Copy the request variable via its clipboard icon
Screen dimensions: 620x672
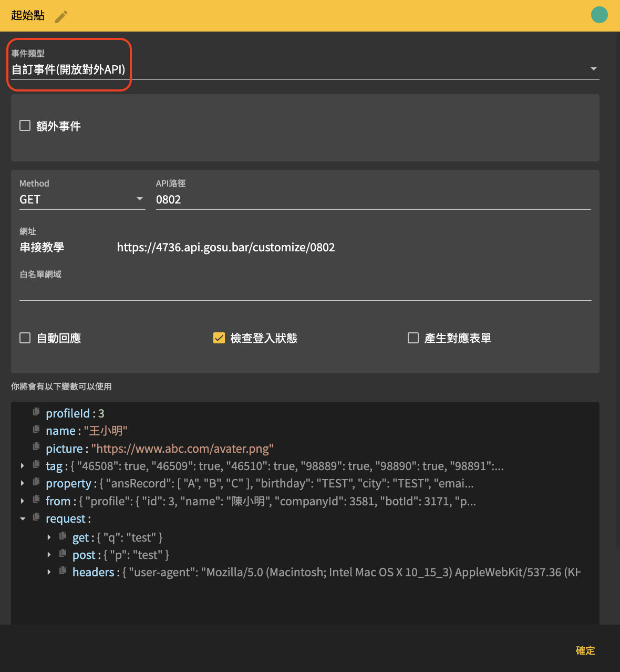(x=36, y=517)
